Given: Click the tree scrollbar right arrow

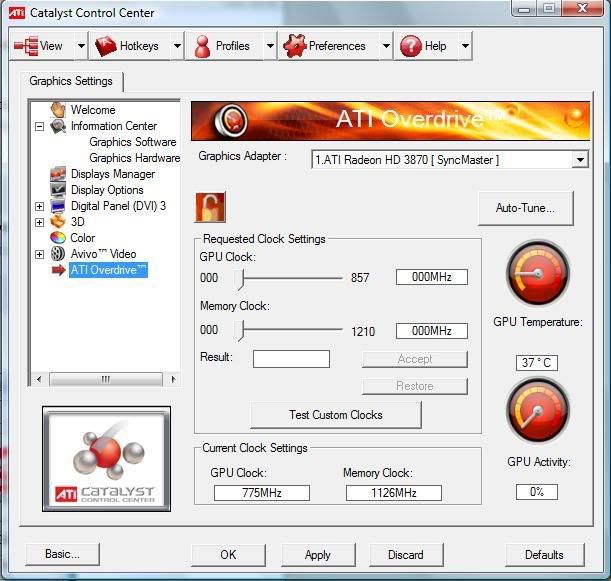Looking at the screenshot, I should tap(173, 379).
